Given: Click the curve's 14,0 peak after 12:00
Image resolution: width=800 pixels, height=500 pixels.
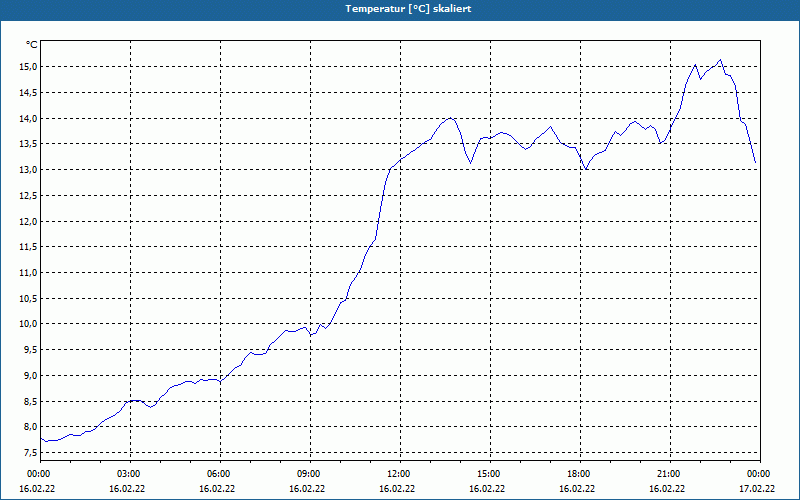Looking at the screenshot, I should point(450,118).
